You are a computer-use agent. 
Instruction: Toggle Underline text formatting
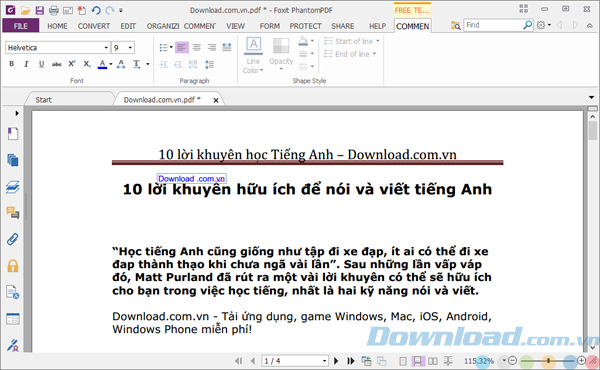tap(41, 64)
